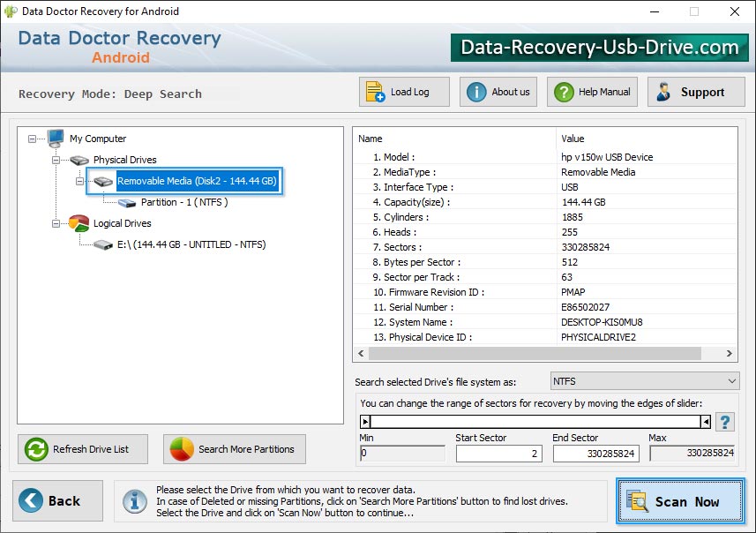Close the Data Doctor Recovery window
This screenshot has width=756, height=533.
(734, 11)
